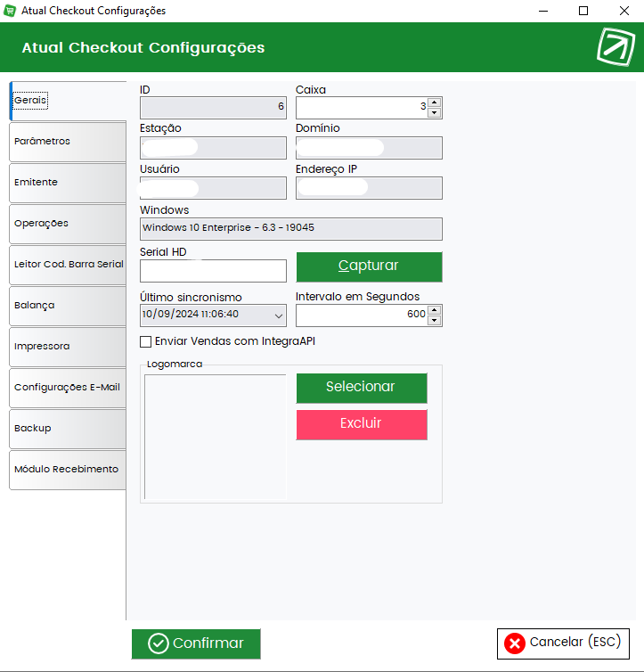Open the Módulo Recebimento tab
The height and width of the screenshot is (672, 644).
(68, 470)
